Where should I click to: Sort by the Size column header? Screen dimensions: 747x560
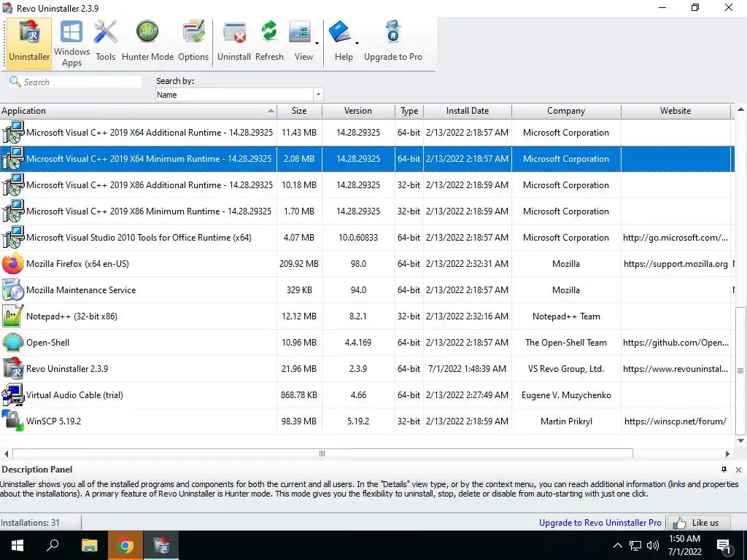299,111
